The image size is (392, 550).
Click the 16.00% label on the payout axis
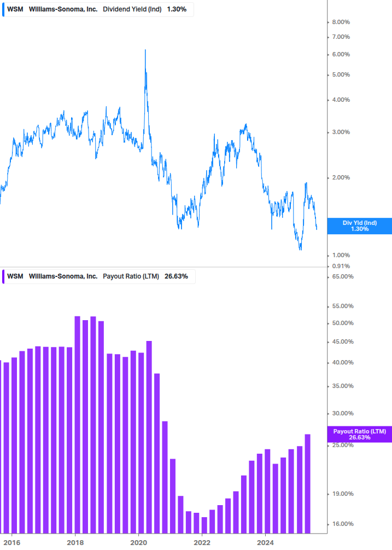pos(343,524)
